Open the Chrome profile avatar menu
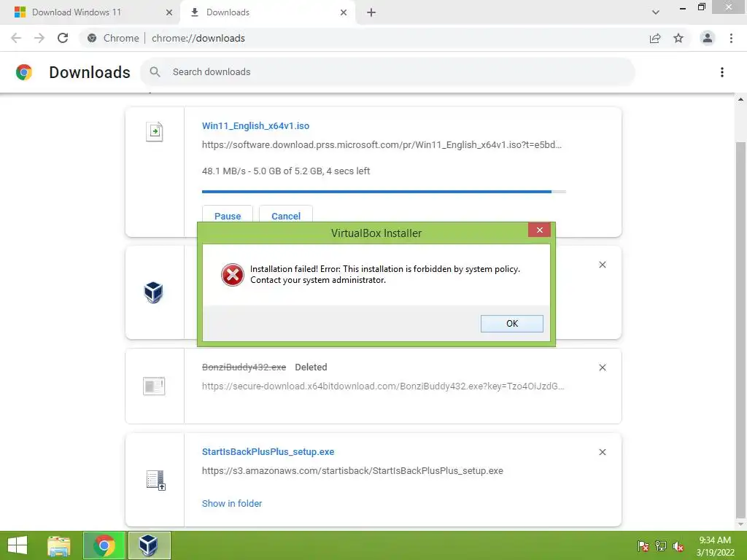 708,38
